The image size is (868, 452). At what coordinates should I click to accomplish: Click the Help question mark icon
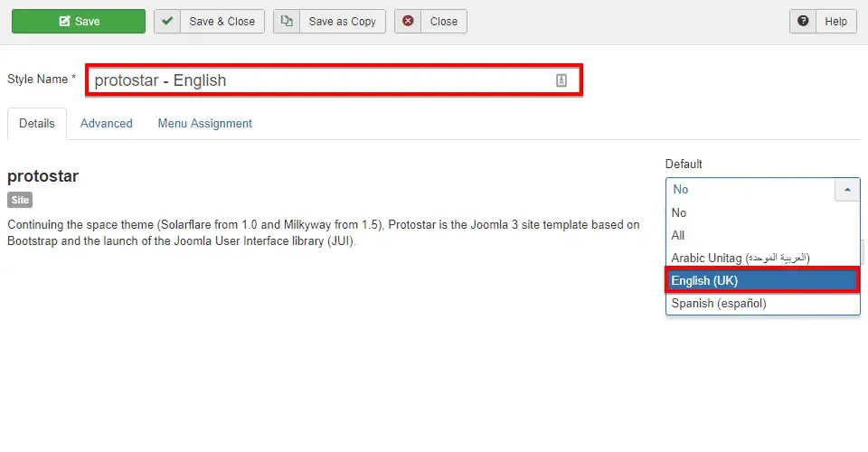(803, 21)
